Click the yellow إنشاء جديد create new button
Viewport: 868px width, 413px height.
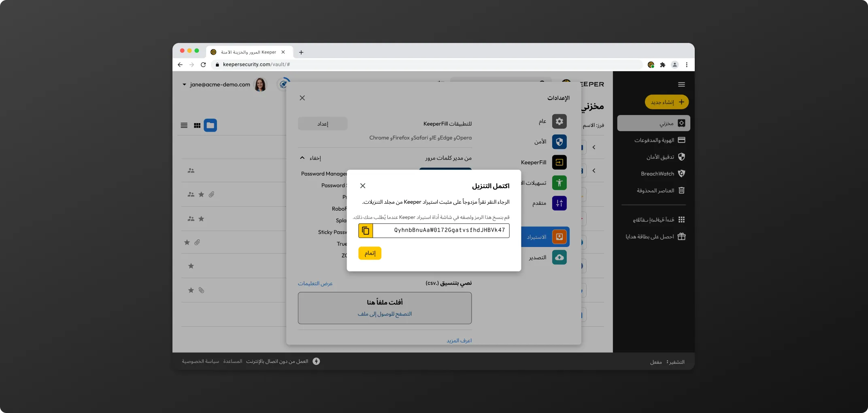click(x=667, y=102)
